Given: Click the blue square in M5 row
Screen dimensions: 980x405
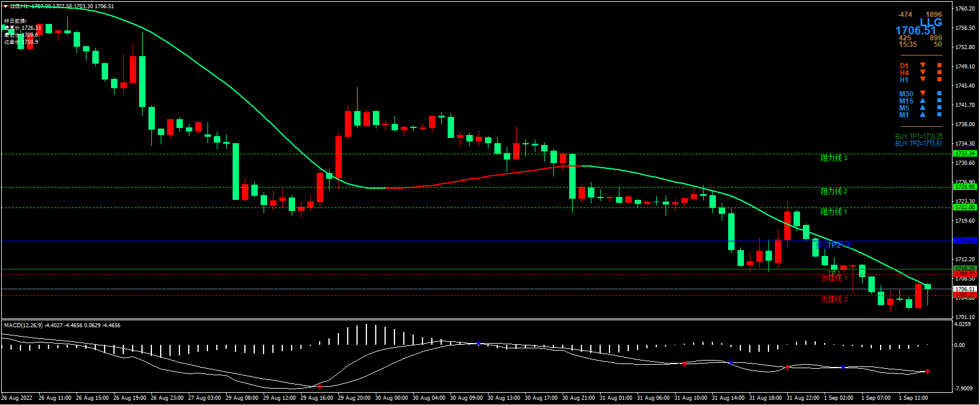Looking at the screenshot, I should tap(940, 108).
